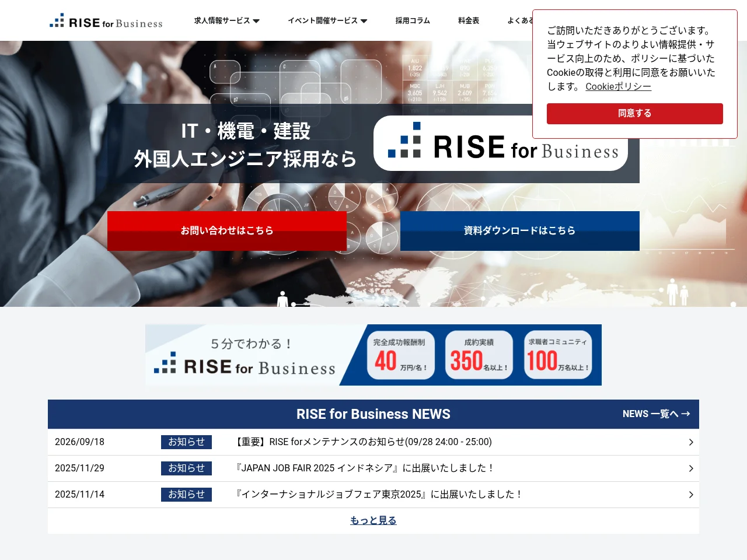Click the chevron on the 2025/11/29 news row

(691, 468)
